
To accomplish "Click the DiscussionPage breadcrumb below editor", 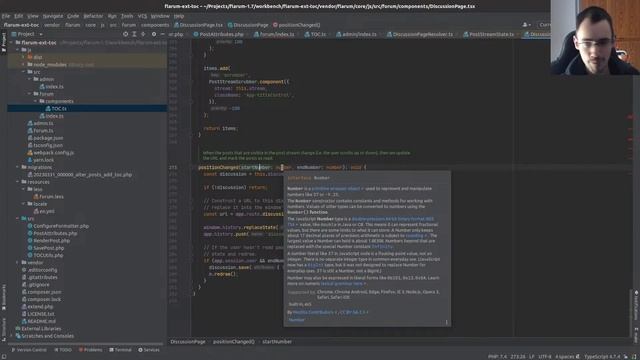I will pyautogui.click(x=188, y=342).
